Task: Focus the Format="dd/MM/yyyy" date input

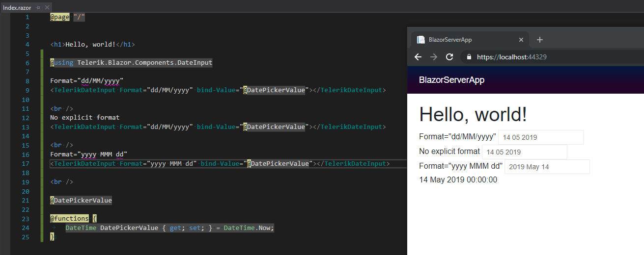Action: [540, 137]
